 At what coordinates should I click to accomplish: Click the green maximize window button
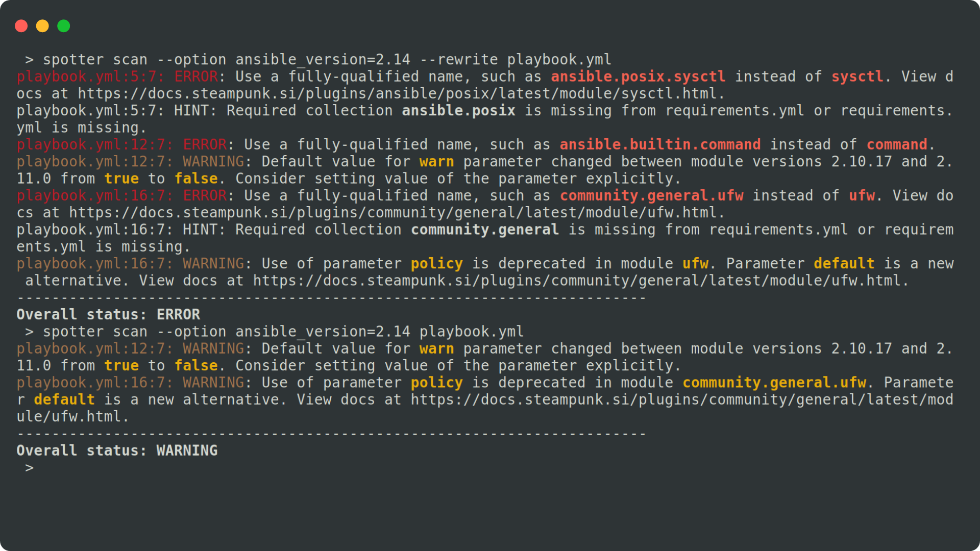point(64,26)
